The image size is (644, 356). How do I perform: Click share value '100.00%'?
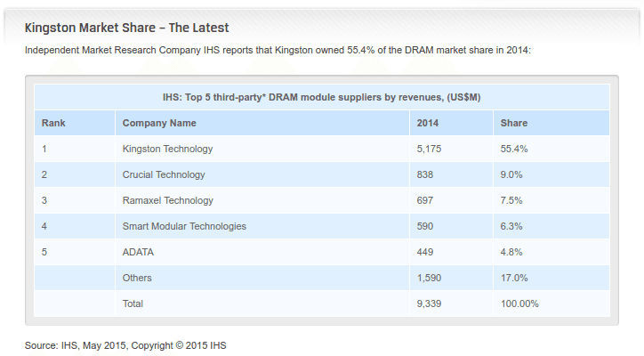pos(519,303)
